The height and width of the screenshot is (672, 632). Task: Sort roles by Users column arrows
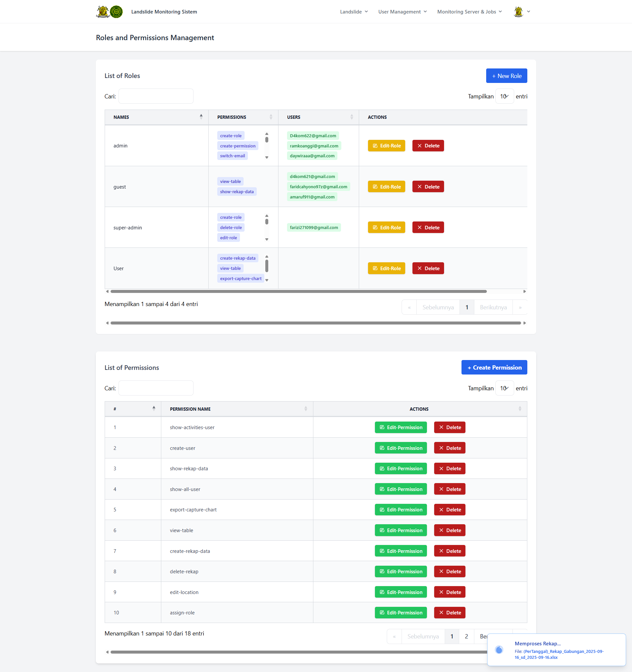tap(351, 117)
